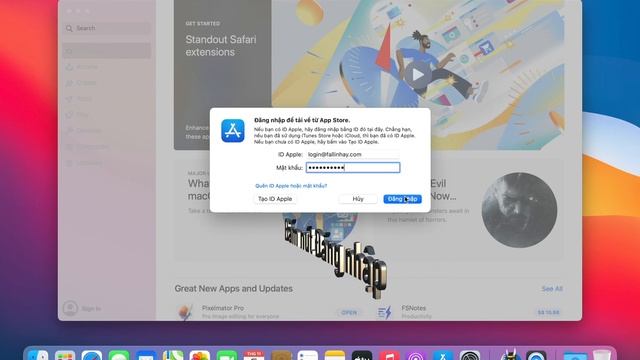
Task: Open Music from the Dock
Action: tap(389, 356)
